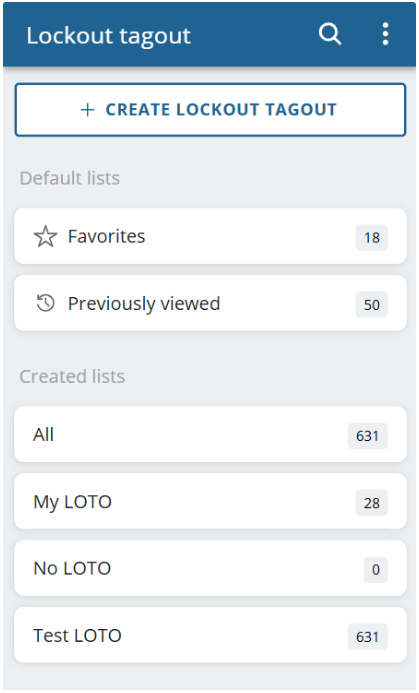
Task: Open the Favorites list
Action: [210, 236]
